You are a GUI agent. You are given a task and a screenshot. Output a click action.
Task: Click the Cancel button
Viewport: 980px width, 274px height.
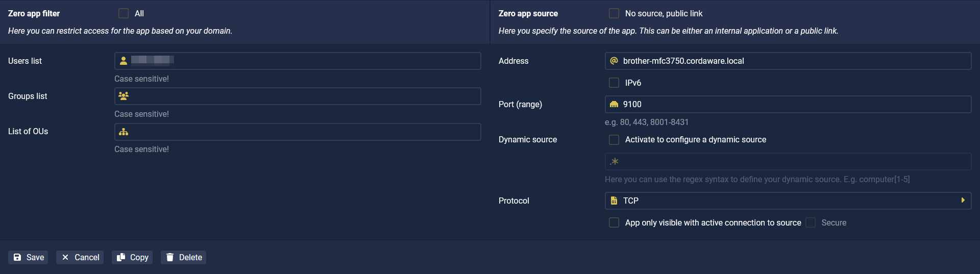pyautogui.click(x=80, y=257)
